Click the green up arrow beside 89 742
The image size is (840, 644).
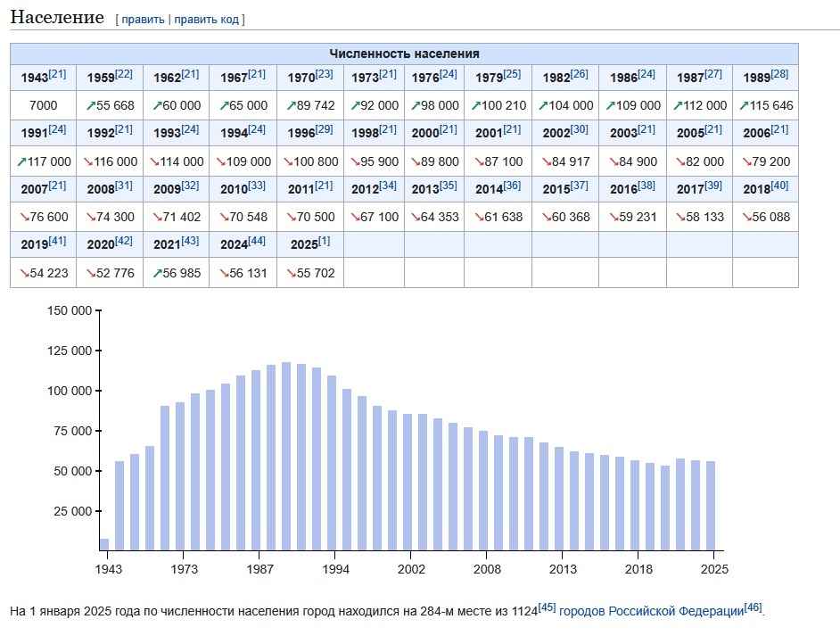click(x=290, y=105)
